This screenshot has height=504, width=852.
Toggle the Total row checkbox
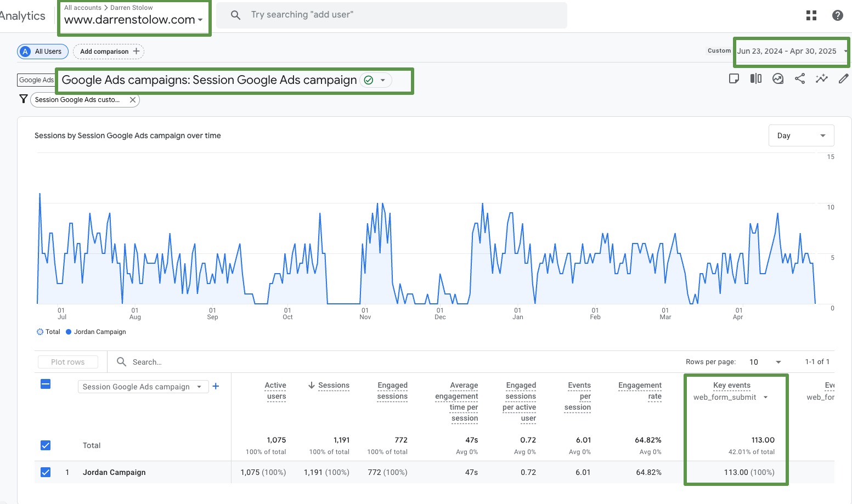pos(46,445)
